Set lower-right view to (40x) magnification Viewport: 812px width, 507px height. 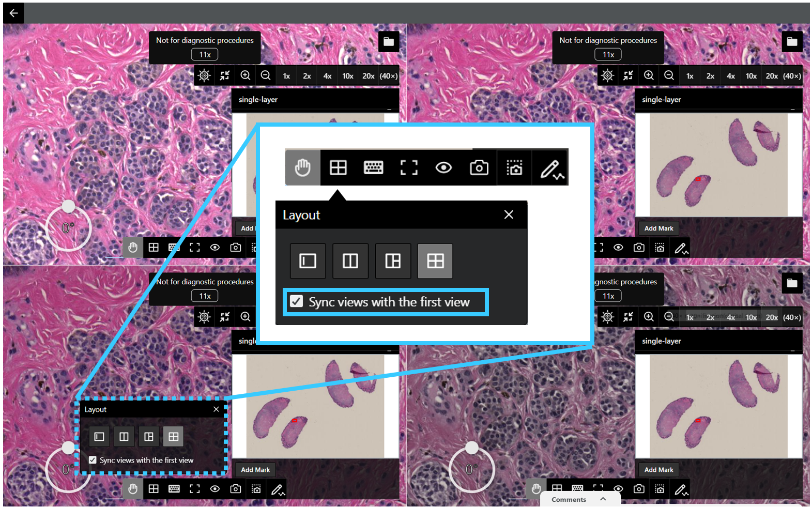click(x=792, y=317)
